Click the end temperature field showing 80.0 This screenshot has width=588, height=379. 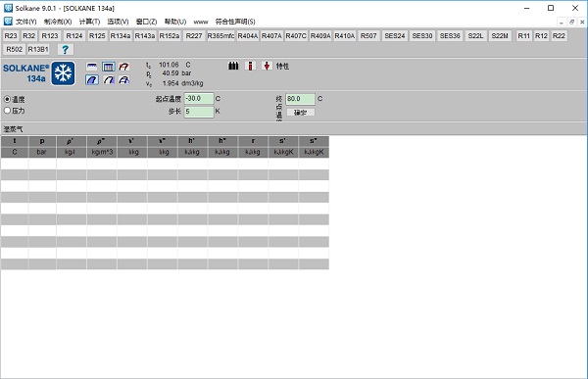300,99
